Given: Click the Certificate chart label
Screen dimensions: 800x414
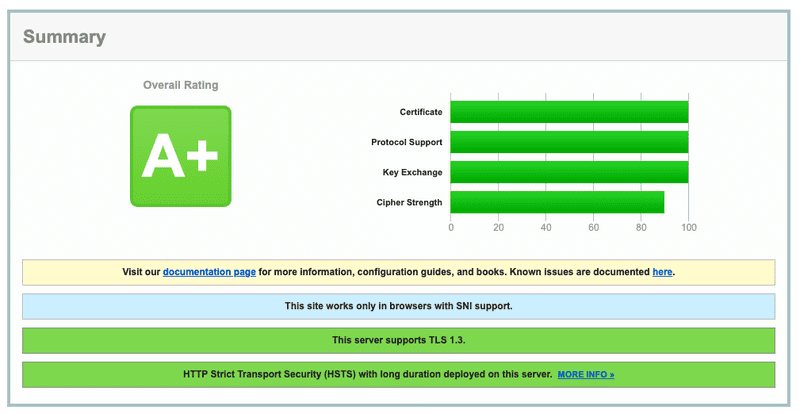Looking at the screenshot, I should click(420, 112).
